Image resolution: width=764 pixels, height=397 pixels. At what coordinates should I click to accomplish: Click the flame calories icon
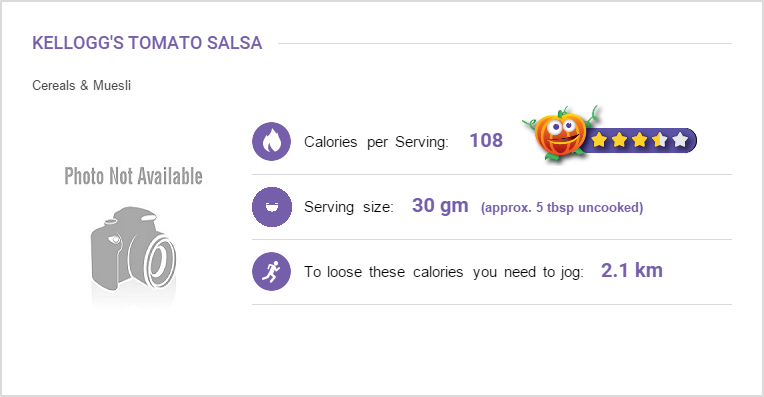click(x=271, y=141)
